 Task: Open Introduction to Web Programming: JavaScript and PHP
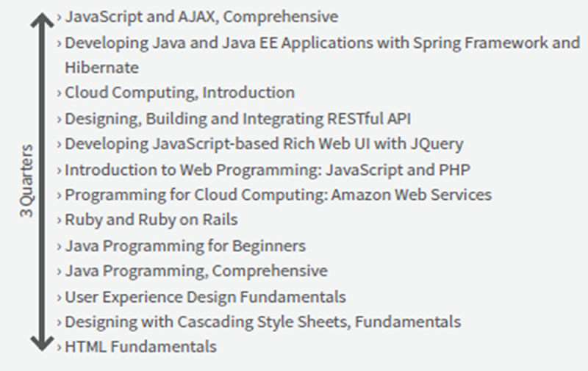pos(268,170)
